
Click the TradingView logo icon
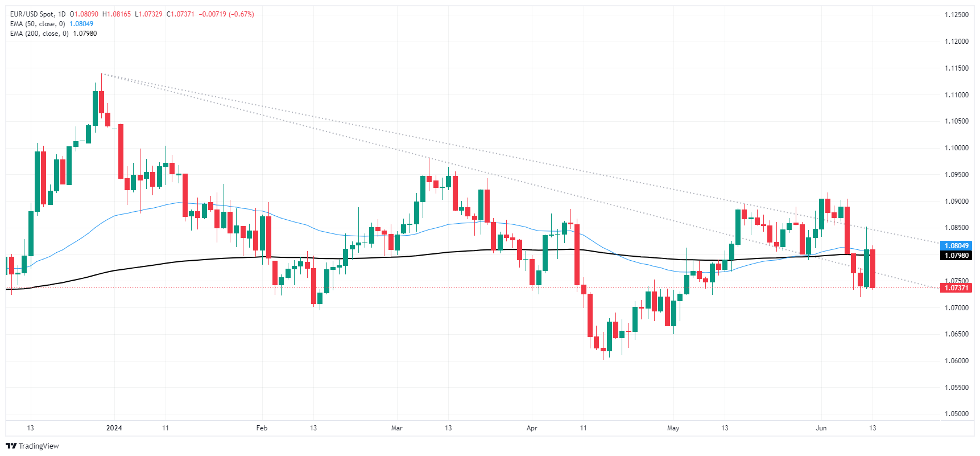coord(11,446)
